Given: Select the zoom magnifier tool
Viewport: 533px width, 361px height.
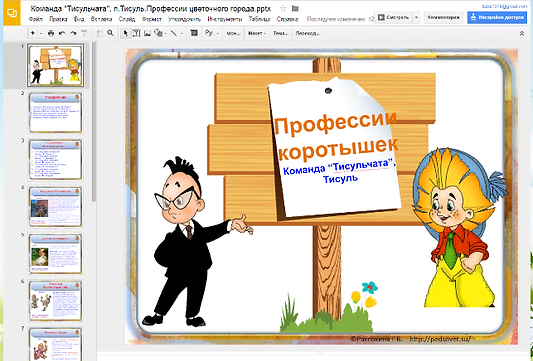Looking at the screenshot, I should [x=110, y=33].
